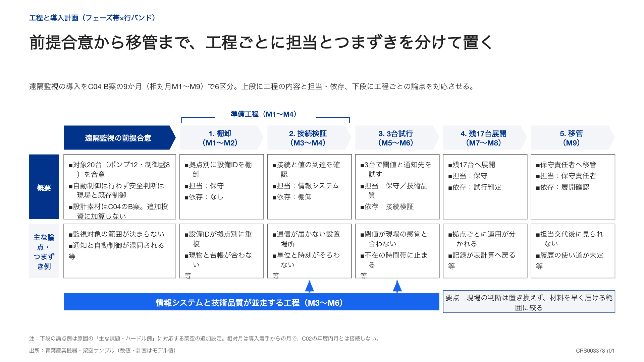Select the phase chevron 1. 棚卸 (M1〜M2)
This screenshot has height=362, width=644.
221,138
